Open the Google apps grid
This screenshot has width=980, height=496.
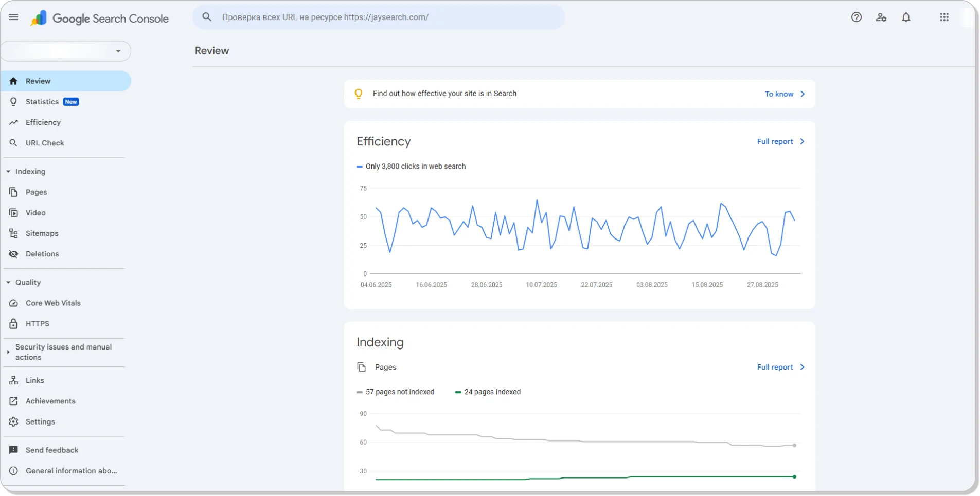coord(943,17)
